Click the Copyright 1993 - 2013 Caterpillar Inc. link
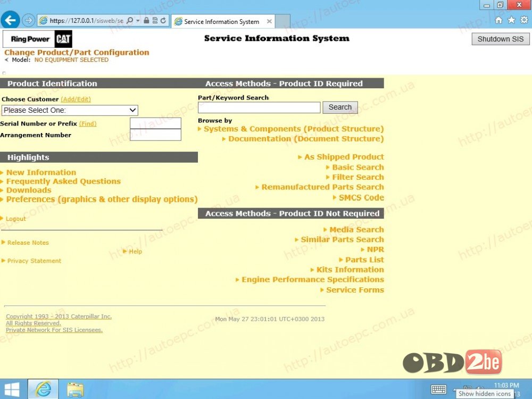 point(59,317)
